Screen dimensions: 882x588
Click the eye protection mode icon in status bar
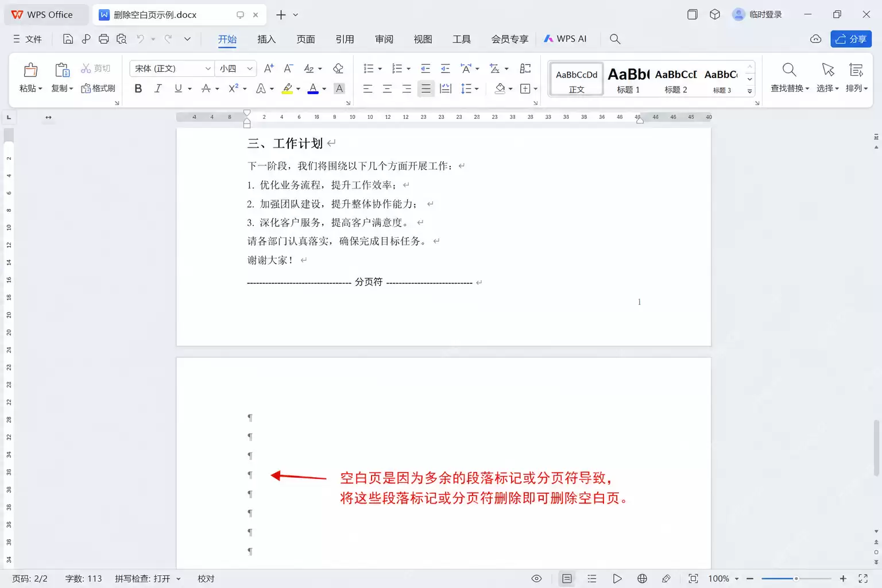coord(536,579)
